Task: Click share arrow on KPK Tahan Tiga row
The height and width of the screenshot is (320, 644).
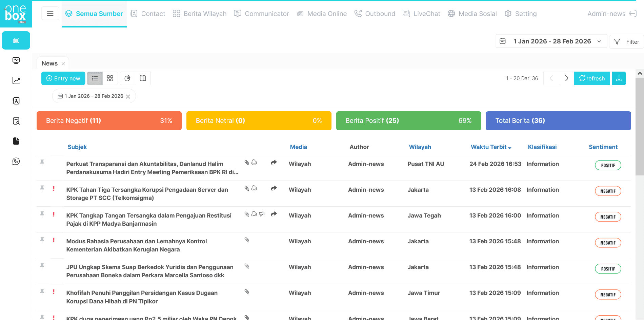Action: click(x=274, y=188)
